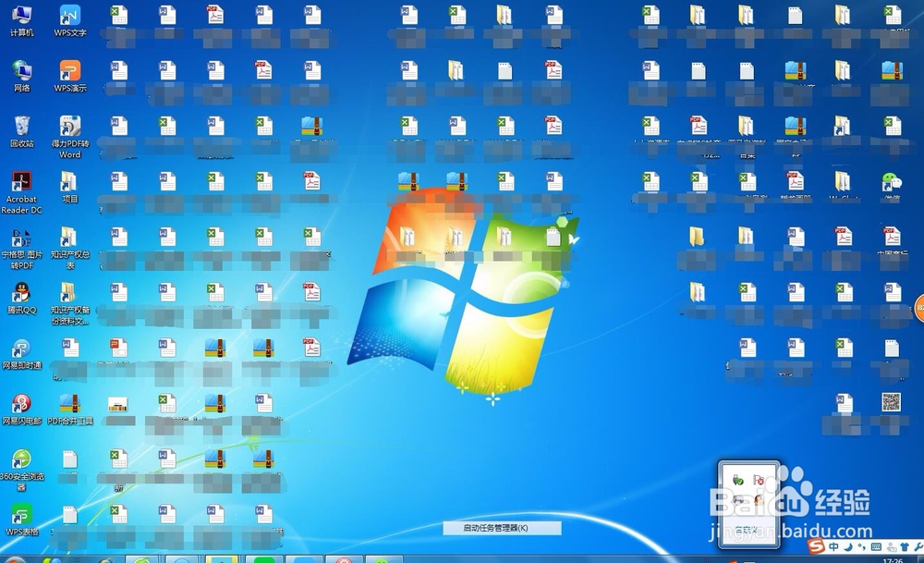This screenshot has height=563, width=924.
Task: Open the 网络 network icon
Action: tap(20, 70)
